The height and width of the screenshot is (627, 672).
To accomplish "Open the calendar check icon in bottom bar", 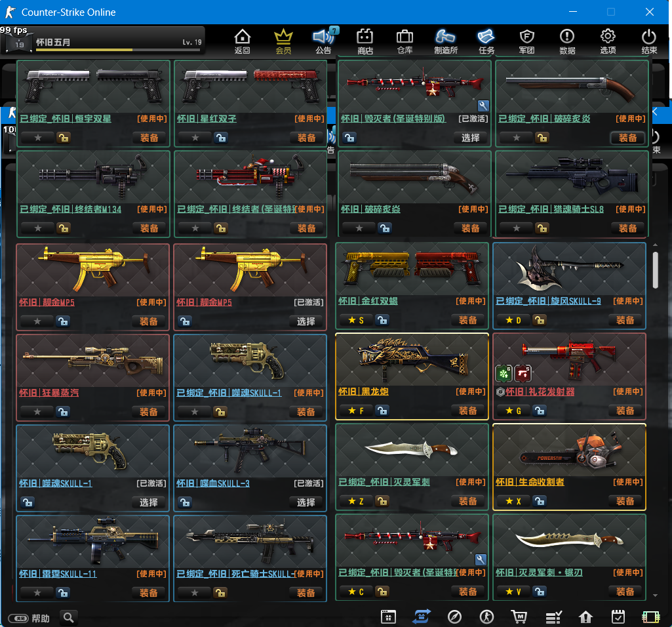I will [618, 617].
